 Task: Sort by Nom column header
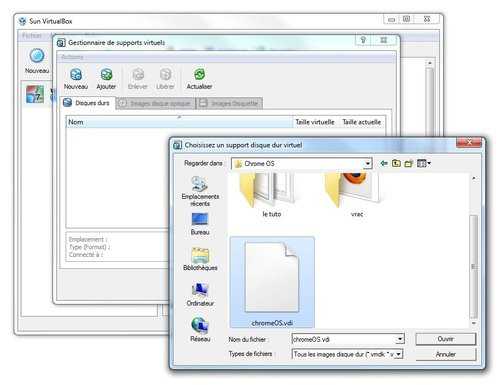coord(179,122)
